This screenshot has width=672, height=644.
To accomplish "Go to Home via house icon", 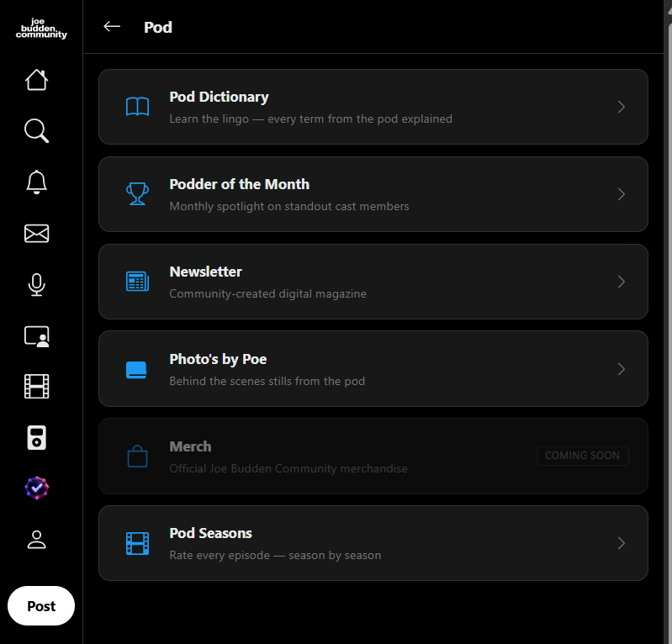I will [x=36, y=80].
